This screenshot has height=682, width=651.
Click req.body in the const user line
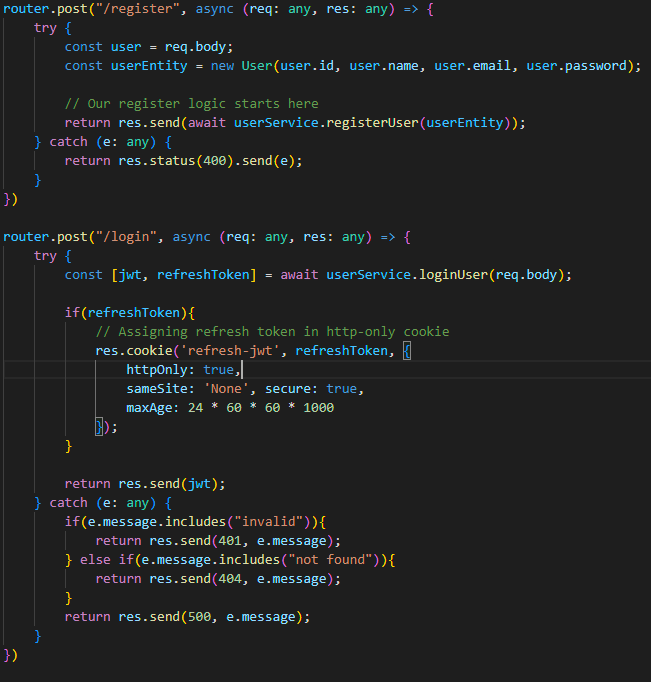coord(196,47)
